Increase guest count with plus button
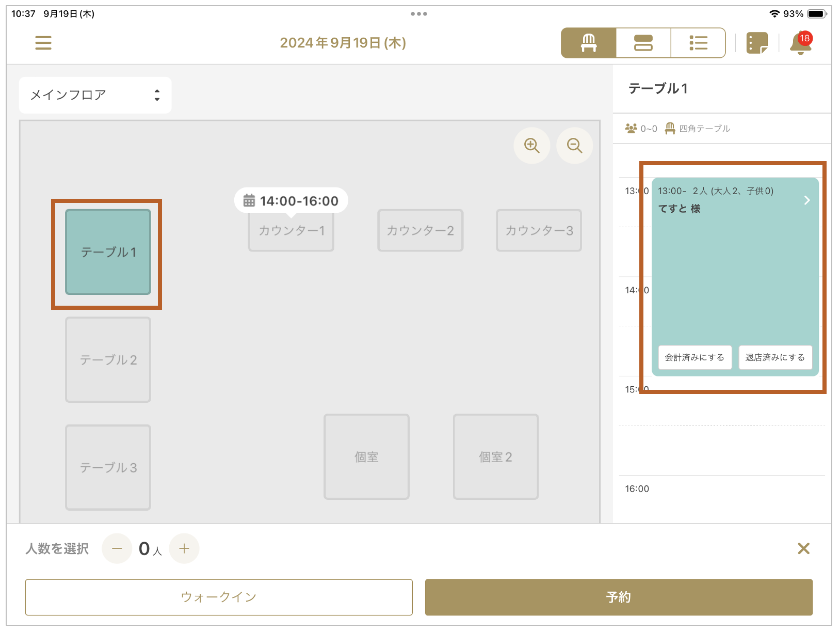Image resolution: width=840 pixels, height=631 pixels. pyautogui.click(x=184, y=548)
